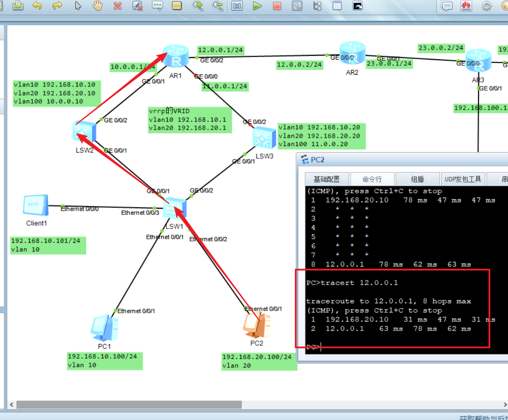Click the zoom out magnifier
508x420 pixels.
[217, 6]
